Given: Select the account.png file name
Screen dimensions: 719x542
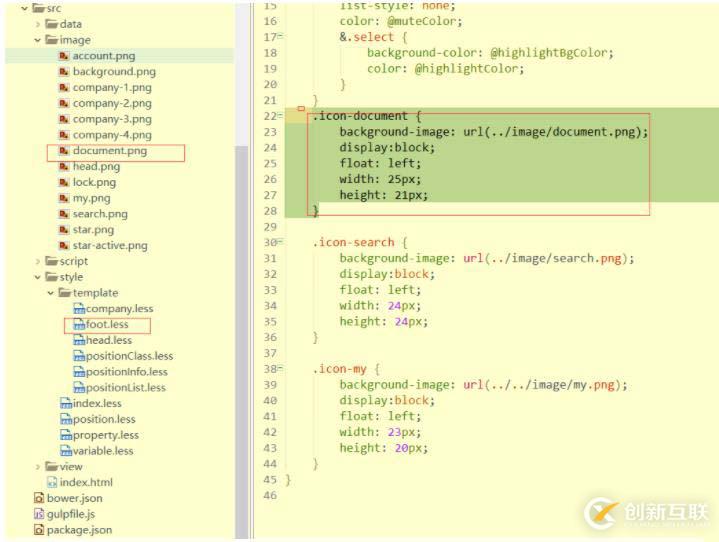Looking at the screenshot, I should tap(104, 56).
